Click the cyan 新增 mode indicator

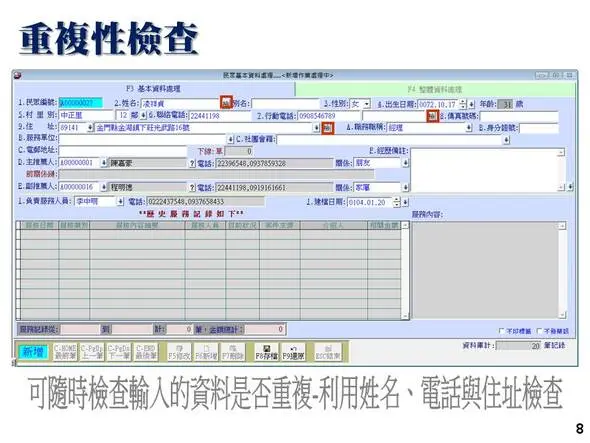[33, 352]
